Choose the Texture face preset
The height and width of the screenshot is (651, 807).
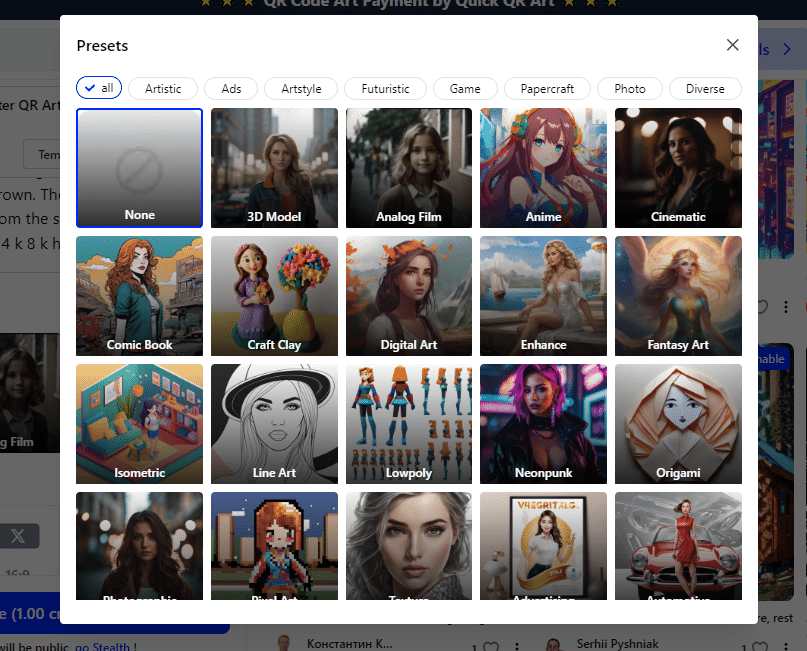(x=409, y=546)
